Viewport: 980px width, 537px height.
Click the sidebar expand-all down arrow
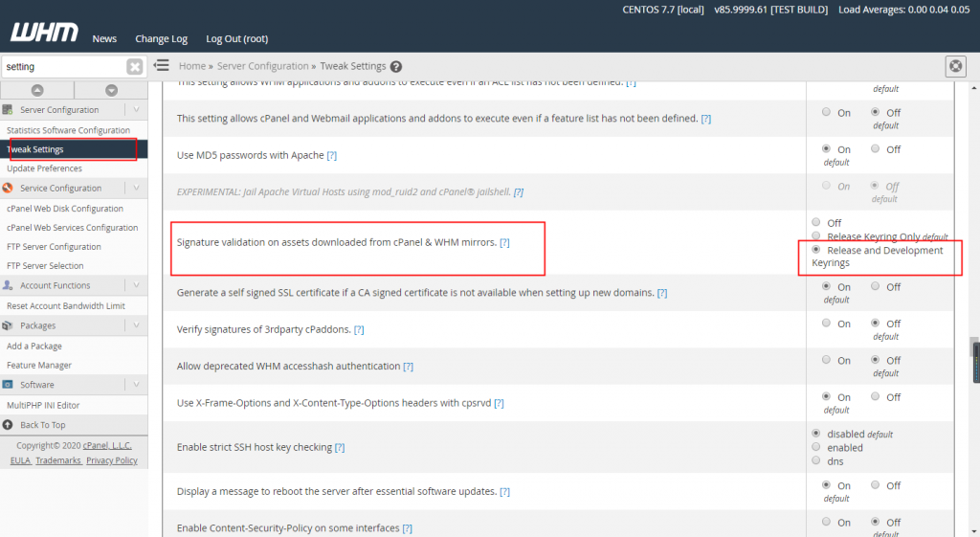click(111, 90)
